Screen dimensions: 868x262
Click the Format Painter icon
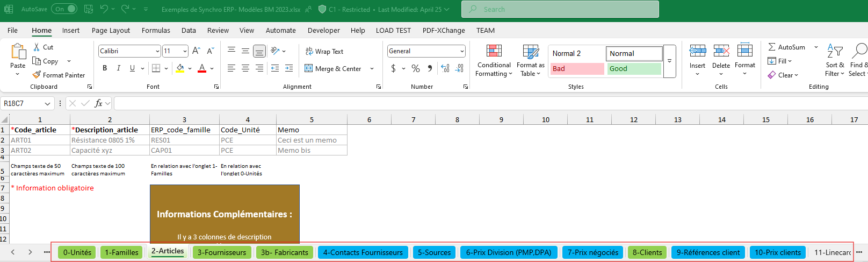pos(37,75)
